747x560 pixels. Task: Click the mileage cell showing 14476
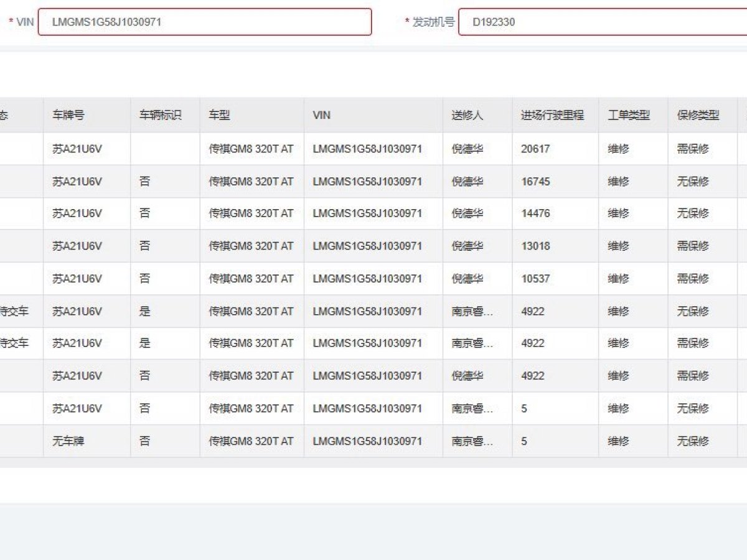[535, 213]
